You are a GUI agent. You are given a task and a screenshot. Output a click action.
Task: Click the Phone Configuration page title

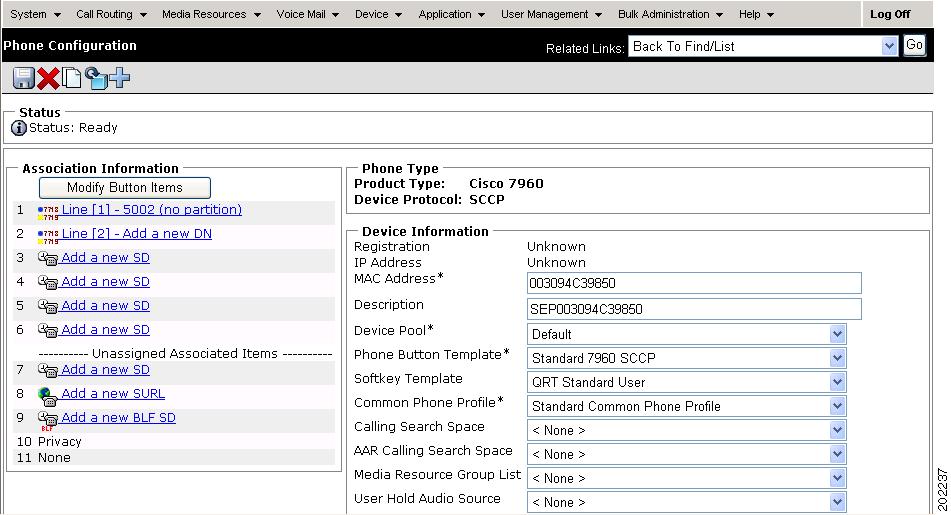click(70, 45)
